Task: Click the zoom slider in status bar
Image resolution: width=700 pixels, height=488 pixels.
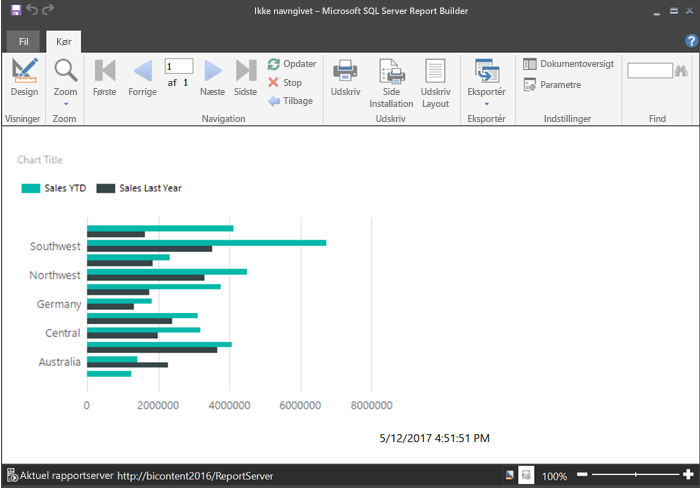Action: coord(635,475)
